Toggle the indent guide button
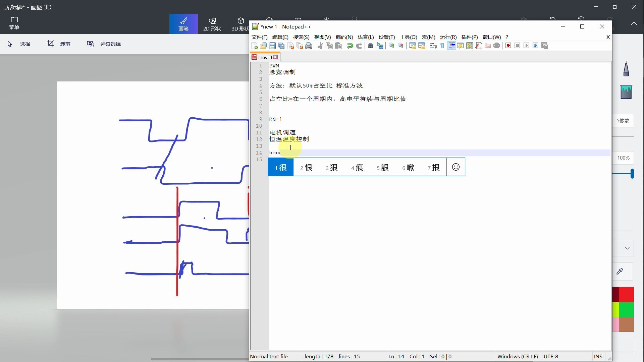The image size is (644, 362). (x=451, y=46)
